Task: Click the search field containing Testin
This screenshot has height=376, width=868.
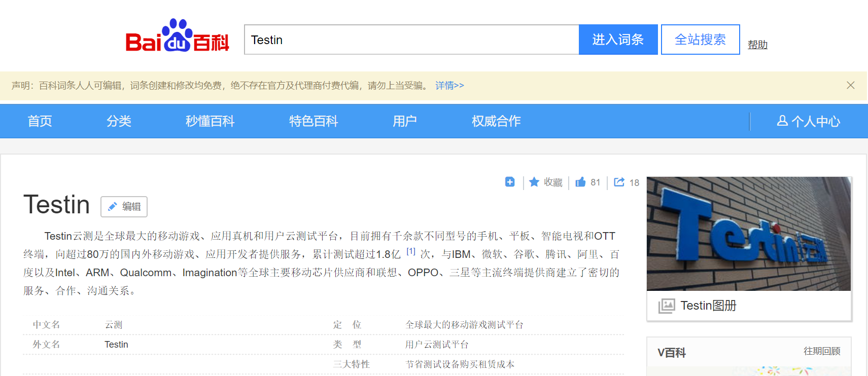Action: coord(411,40)
